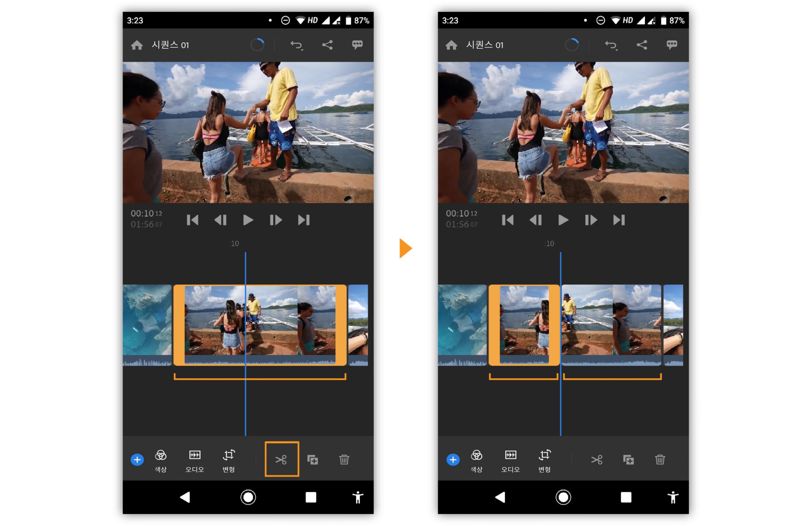The width and height of the screenshot is (812, 526).
Task: Tap share icon in left phone header
Action: click(327, 45)
